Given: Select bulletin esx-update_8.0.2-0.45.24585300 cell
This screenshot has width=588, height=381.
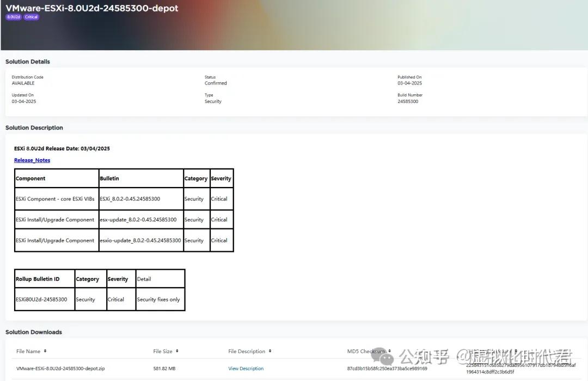Looking at the screenshot, I should pyautogui.click(x=141, y=220).
